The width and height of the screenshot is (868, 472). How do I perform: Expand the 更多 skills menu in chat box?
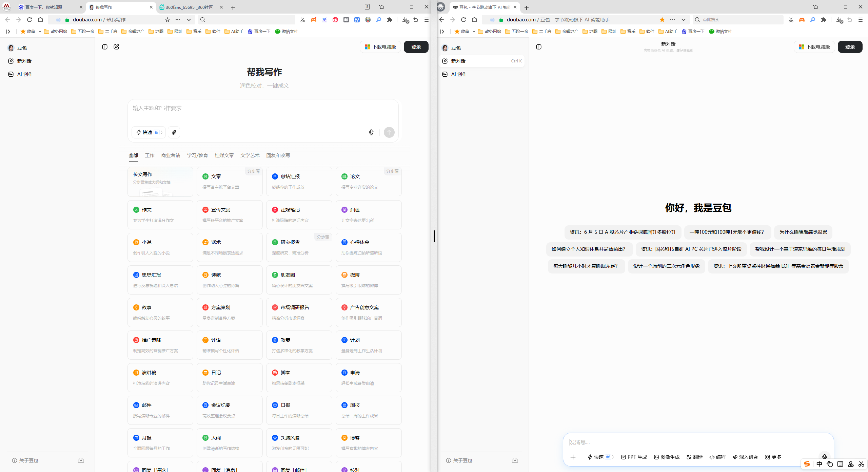coord(773,457)
